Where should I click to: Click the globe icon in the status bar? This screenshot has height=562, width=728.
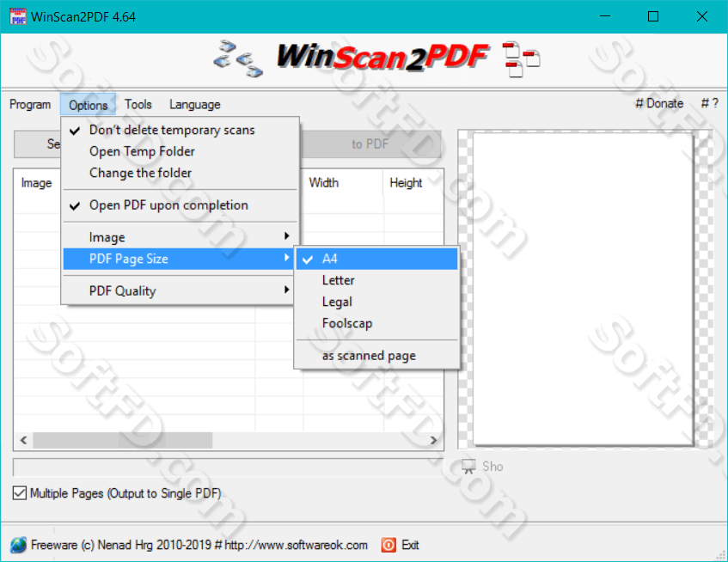pos(19,545)
